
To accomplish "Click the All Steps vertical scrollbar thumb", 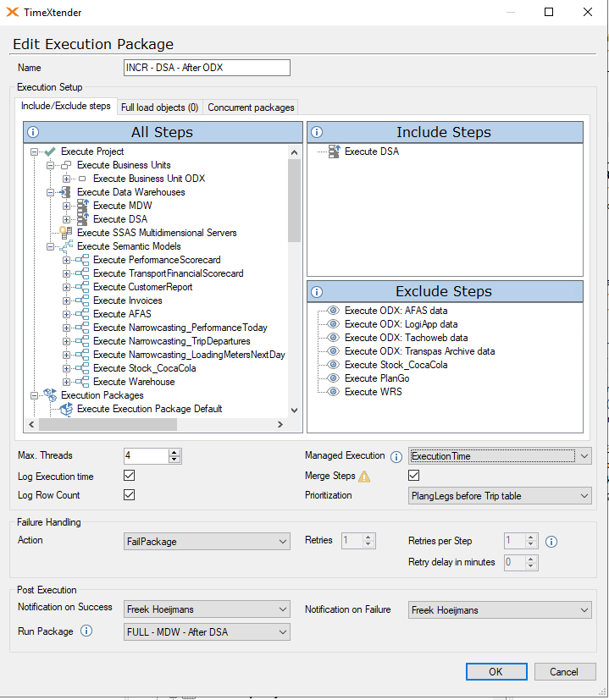I will 294,200.
